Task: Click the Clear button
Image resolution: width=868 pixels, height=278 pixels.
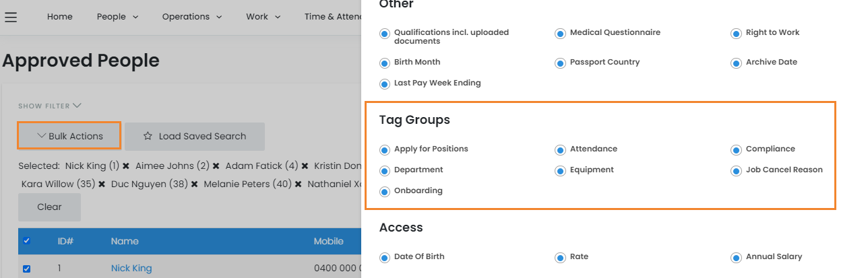Action: pos(49,207)
